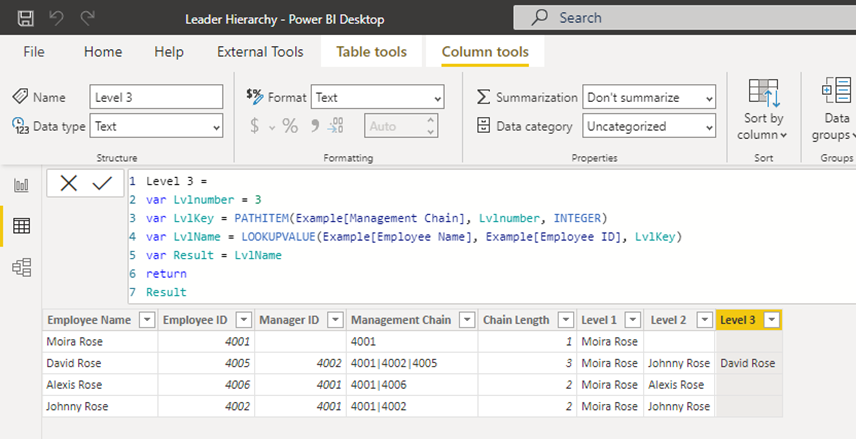Apply percentage format icon
This screenshot has height=439, width=856.
(x=290, y=126)
